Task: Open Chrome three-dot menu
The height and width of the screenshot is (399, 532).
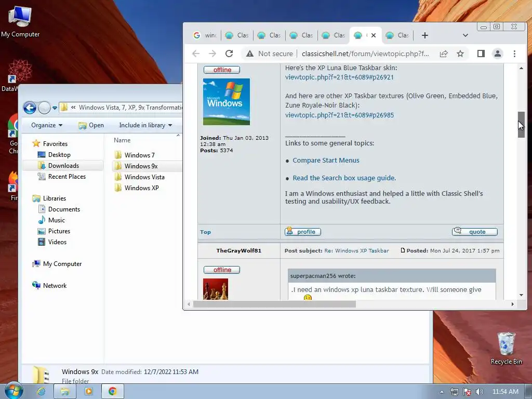Action: pos(514,54)
